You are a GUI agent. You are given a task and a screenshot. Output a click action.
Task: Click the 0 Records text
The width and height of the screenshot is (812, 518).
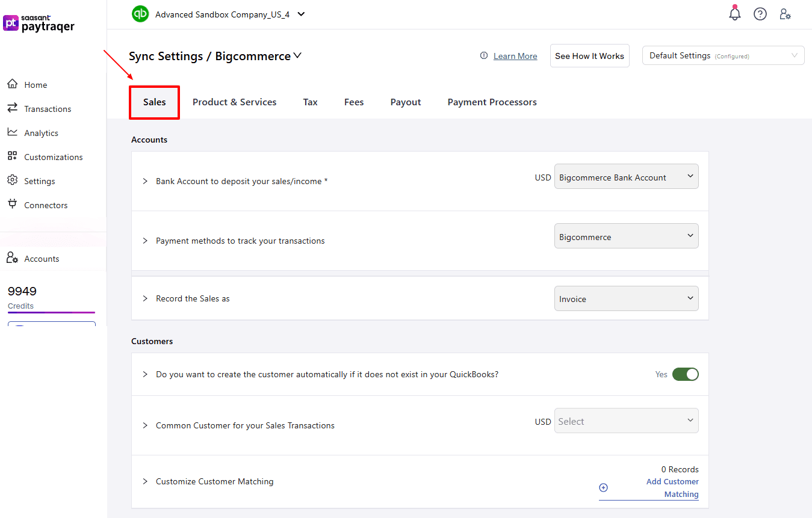pyautogui.click(x=680, y=469)
